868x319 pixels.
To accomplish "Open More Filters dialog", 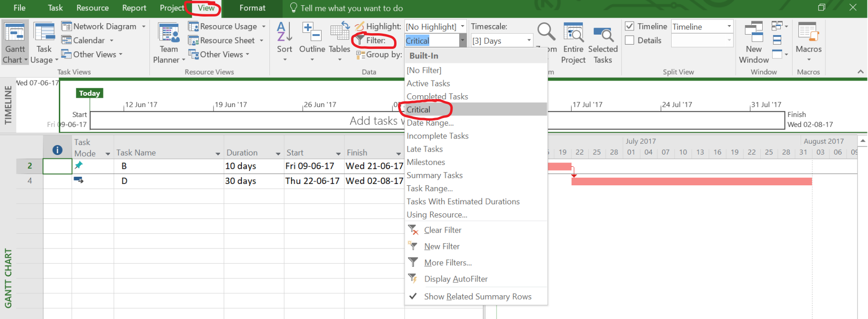I will pyautogui.click(x=448, y=263).
